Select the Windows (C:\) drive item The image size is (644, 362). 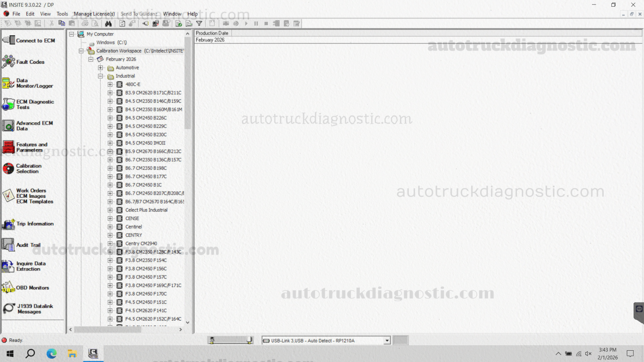111,42
